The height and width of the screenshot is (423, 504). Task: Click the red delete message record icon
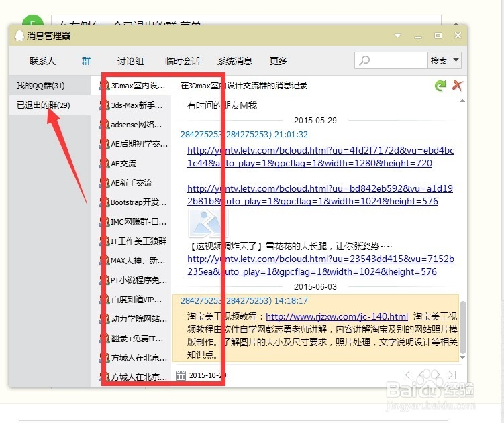tap(457, 85)
